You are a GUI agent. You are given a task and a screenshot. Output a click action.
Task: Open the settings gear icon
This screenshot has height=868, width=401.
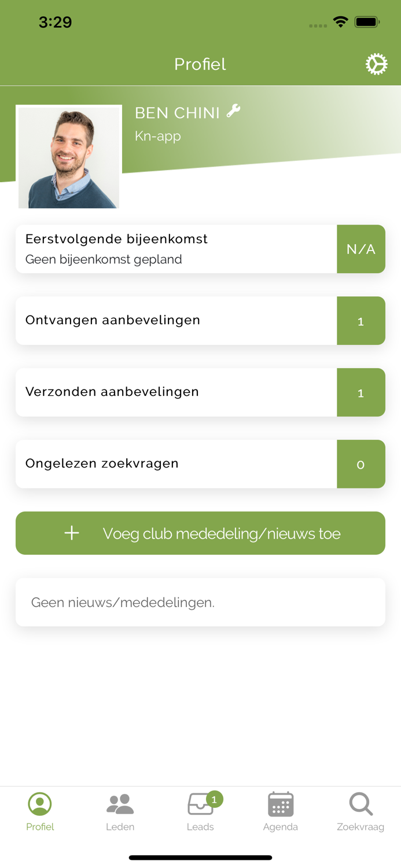tap(377, 64)
